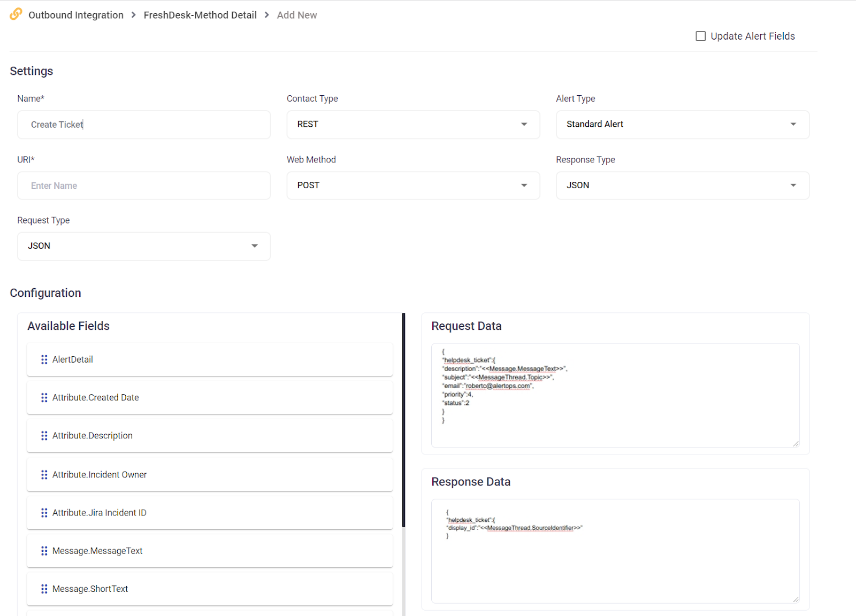
Task: Click the orange link integration logo icon
Action: point(16,14)
